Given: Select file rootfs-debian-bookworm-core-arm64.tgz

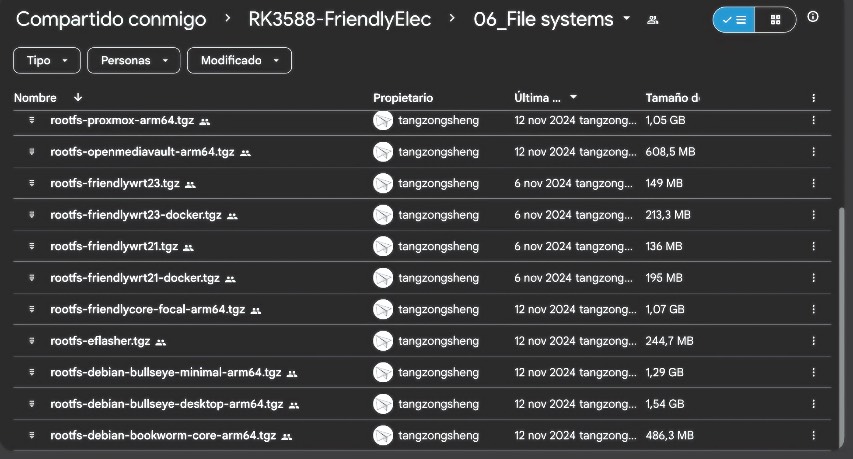Looking at the screenshot, I should pyautogui.click(x=163, y=436).
